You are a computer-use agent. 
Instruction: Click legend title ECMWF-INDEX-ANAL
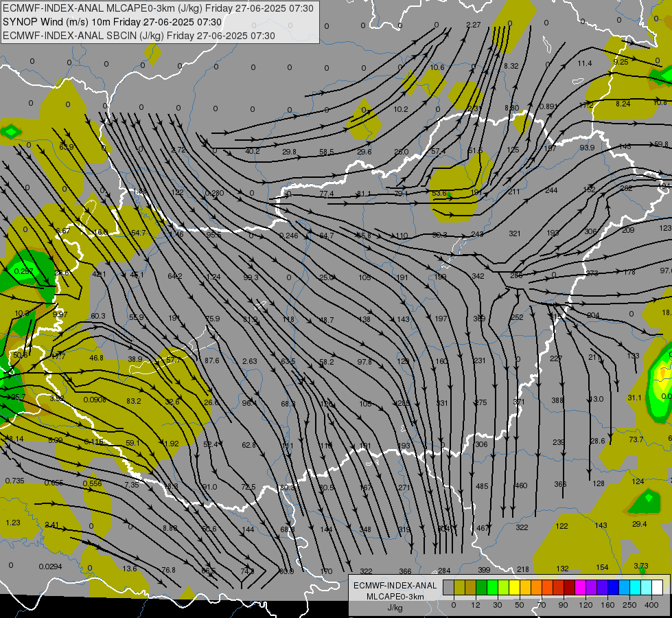coord(395,586)
